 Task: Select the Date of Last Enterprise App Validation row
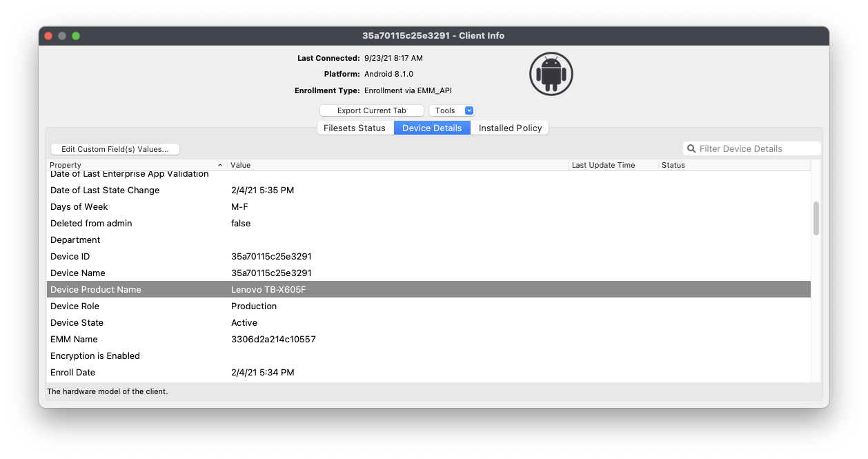[x=428, y=175]
